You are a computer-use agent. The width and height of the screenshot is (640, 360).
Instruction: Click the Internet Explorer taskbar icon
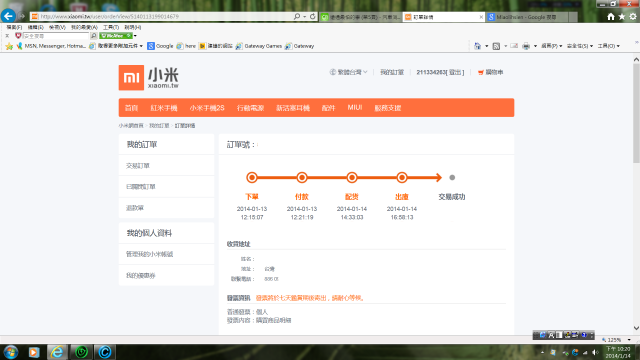point(57,352)
